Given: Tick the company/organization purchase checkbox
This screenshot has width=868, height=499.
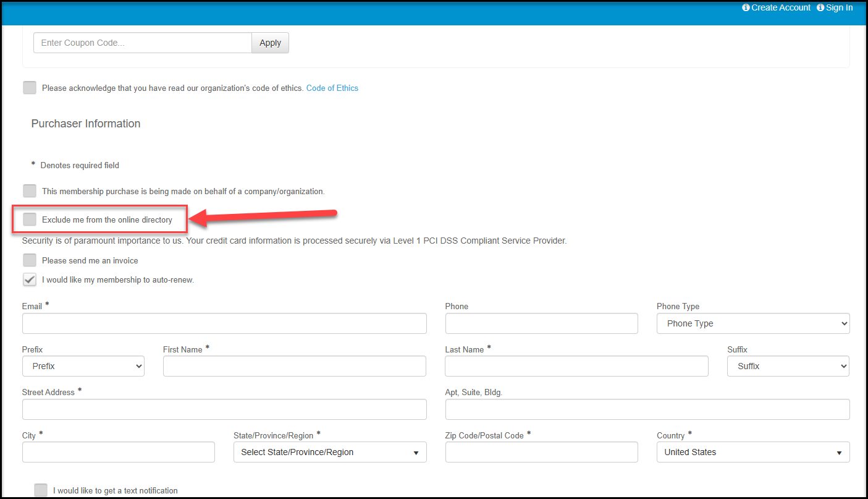Looking at the screenshot, I should (30, 191).
